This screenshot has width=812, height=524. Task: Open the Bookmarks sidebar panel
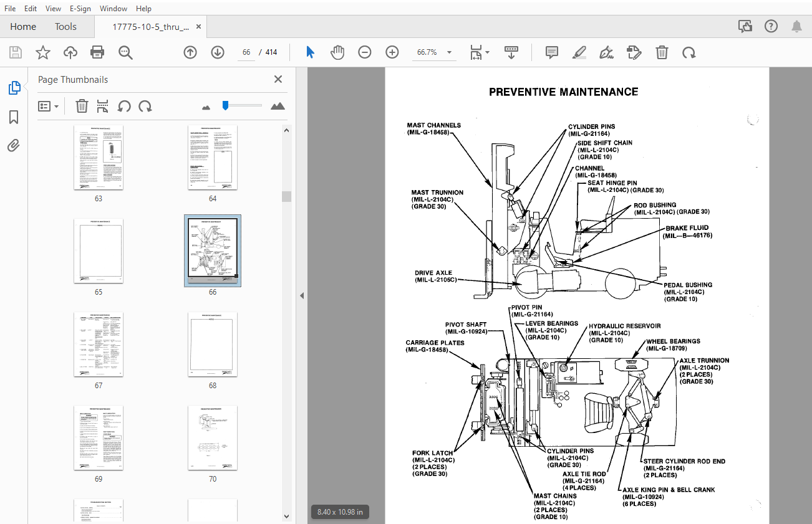click(x=14, y=117)
